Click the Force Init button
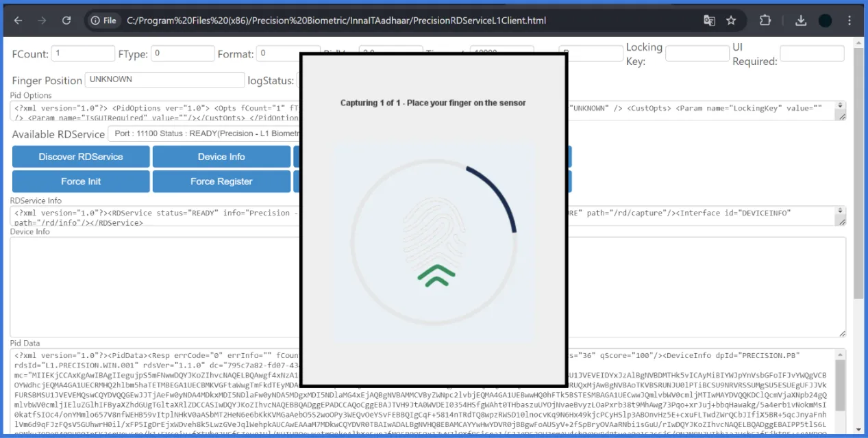This screenshot has width=868, height=438. point(81,181)
